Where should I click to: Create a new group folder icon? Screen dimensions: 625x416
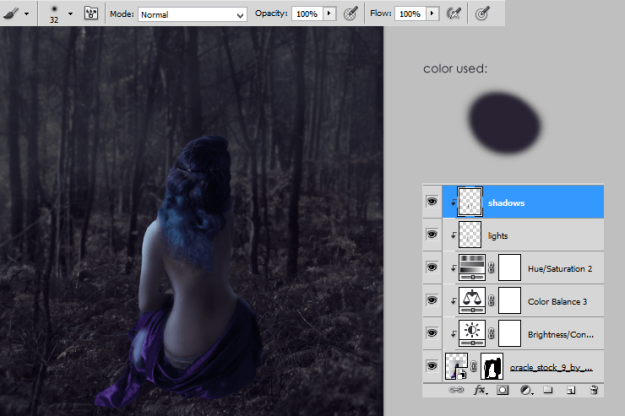(548, 390)
